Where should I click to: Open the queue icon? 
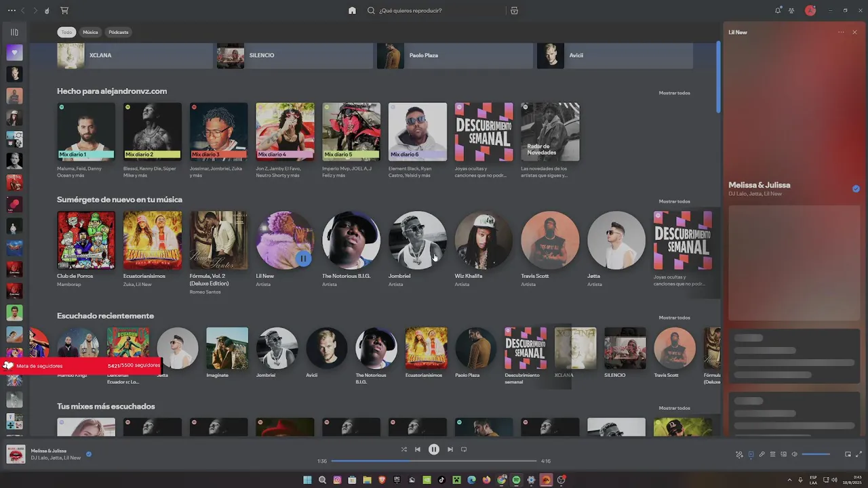tap(772, 454)
